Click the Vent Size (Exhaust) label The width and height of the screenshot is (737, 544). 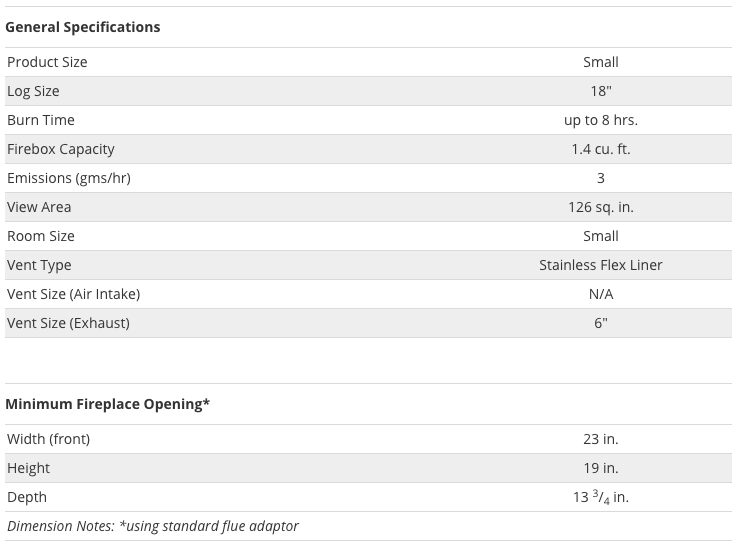[x=68, y=323]
